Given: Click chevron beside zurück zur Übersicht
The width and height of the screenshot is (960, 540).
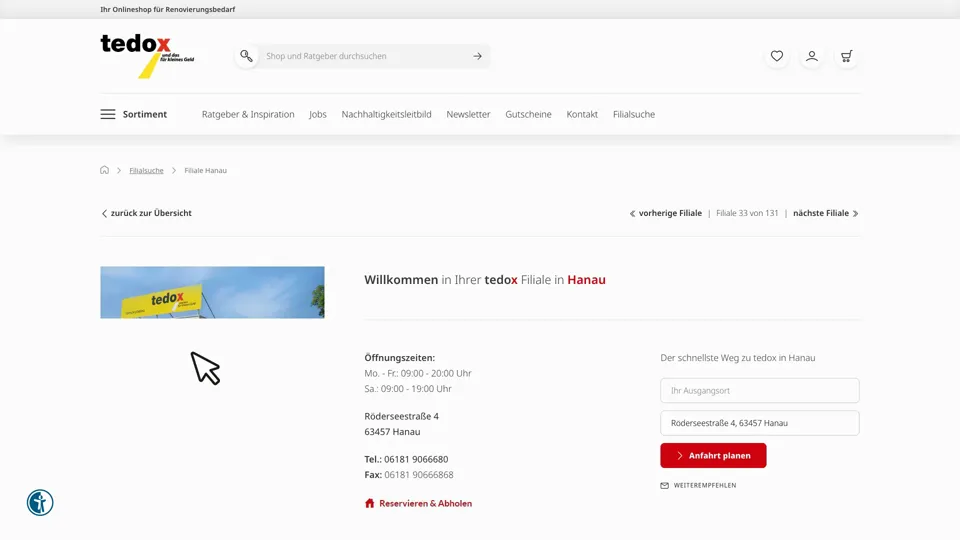Looking at the screenshot, I should [104, 214].
